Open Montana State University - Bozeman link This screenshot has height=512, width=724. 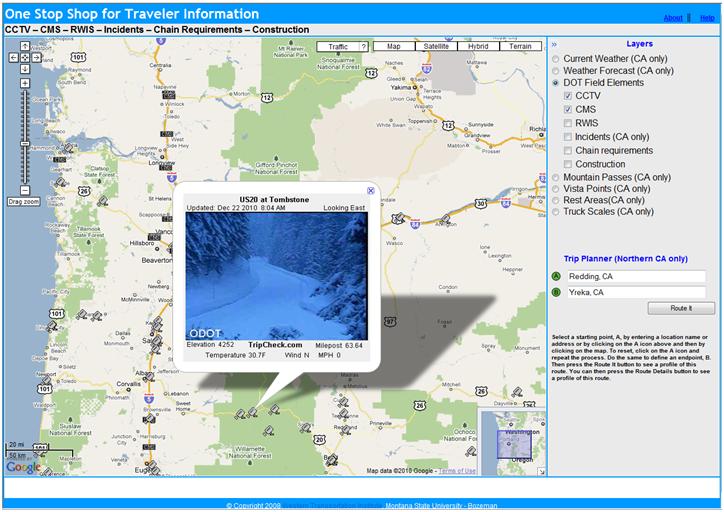pyautogui.click(x=441, y=506)
